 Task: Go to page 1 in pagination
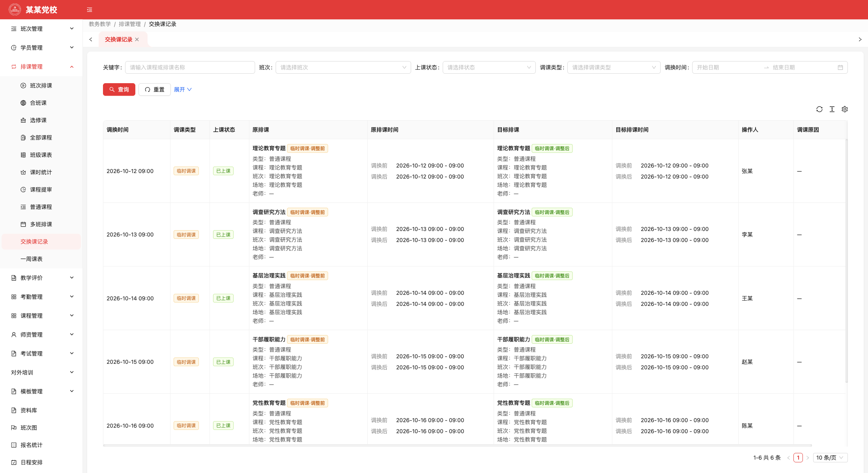(798, 458)
